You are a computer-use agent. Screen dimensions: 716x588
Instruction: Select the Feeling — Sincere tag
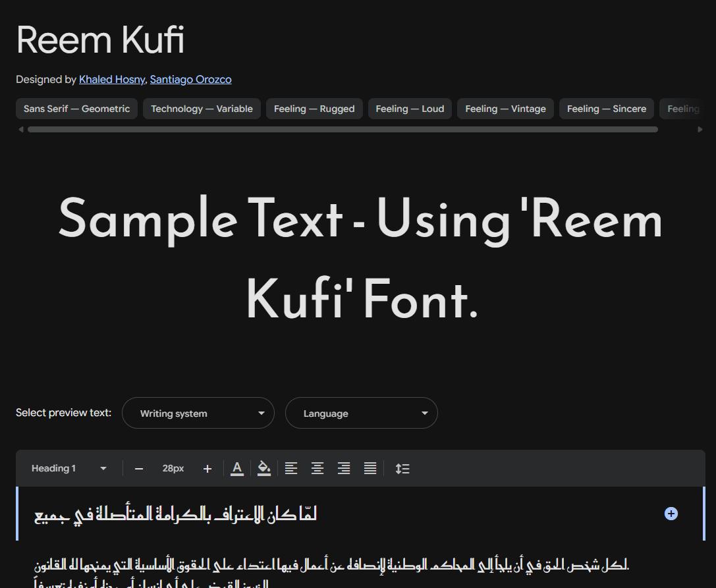click(607, 109)
